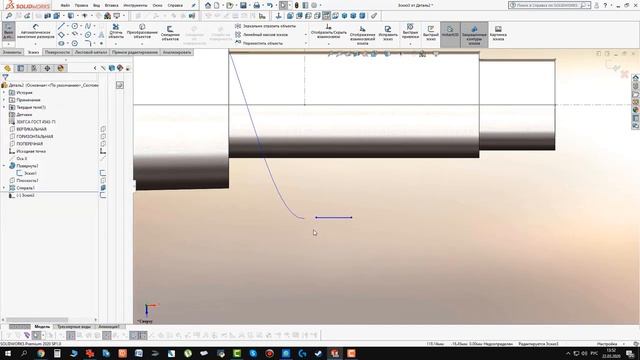The height and width of the screenshot is (360, 640).
Task: Click Repair Sketch (Исправить эскиз)
Action: (388, 33)
